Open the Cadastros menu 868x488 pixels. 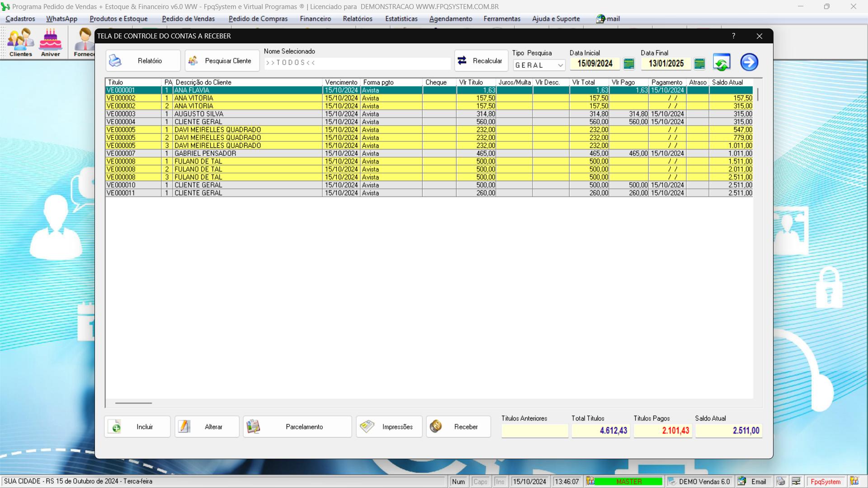point(20,19)
